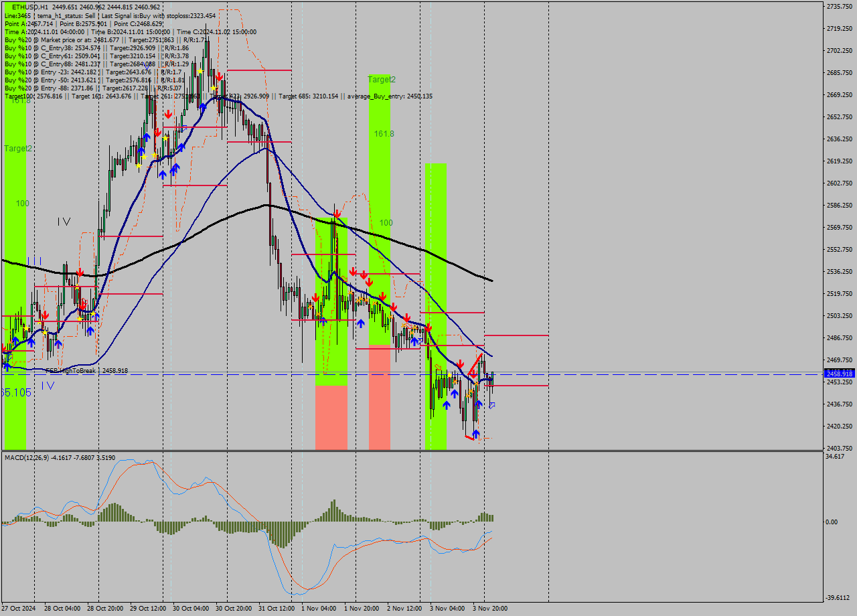Click the '2 Nov 12:00' time axis label
The width and height of the screenshot is (857, 616).
coord(404,609)
